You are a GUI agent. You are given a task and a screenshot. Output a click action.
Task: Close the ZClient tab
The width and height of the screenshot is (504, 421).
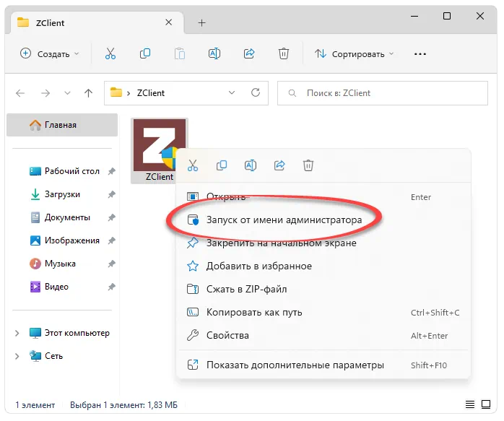pyautogui.click(x=168, y=22)
